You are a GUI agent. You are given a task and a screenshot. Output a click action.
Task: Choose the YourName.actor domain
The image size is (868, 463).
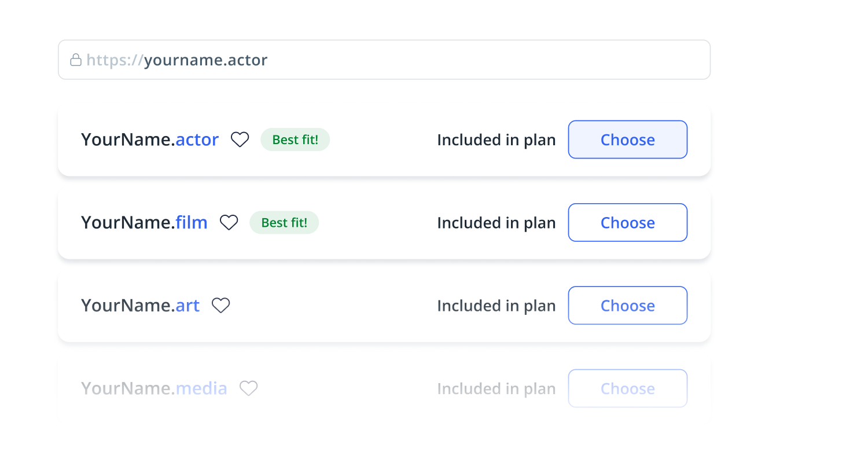click(627, 139)
